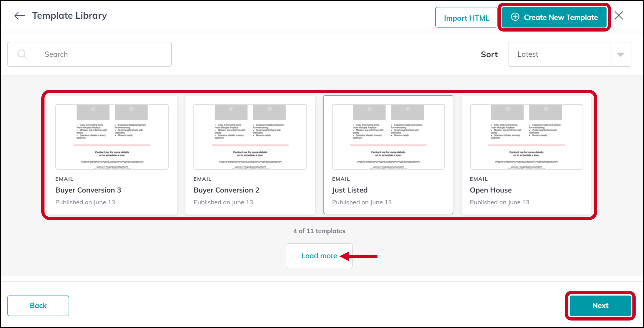Screen dimensions: 644x328
Task: Open the Latest sort combo box
Action: 559,54
